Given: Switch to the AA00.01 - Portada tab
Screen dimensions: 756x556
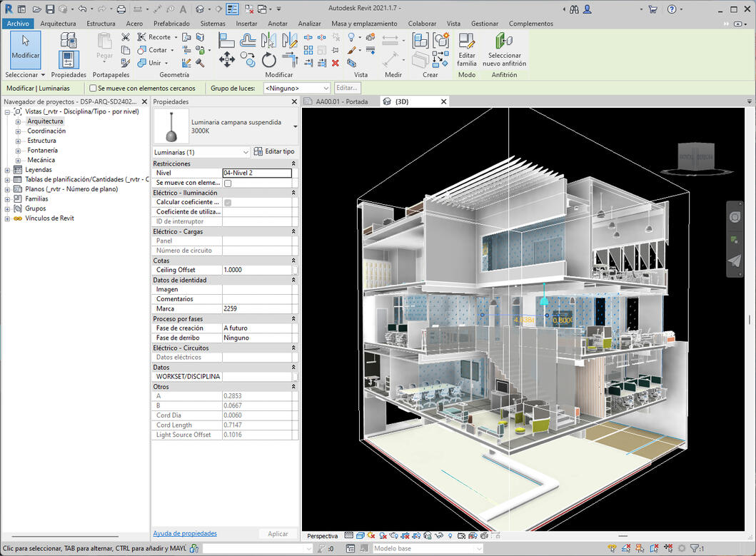Looking at the screenshot, I should (343, 101).
